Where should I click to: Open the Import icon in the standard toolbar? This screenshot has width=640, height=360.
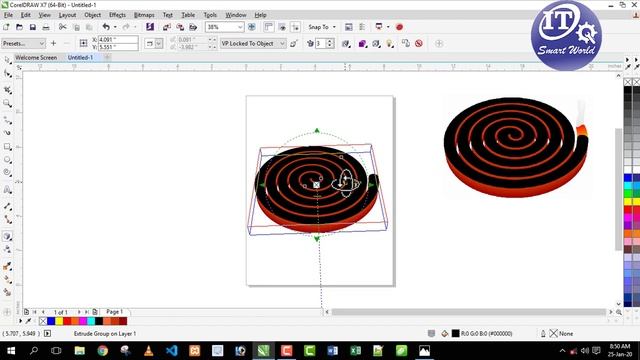click(x=167, y=27)
